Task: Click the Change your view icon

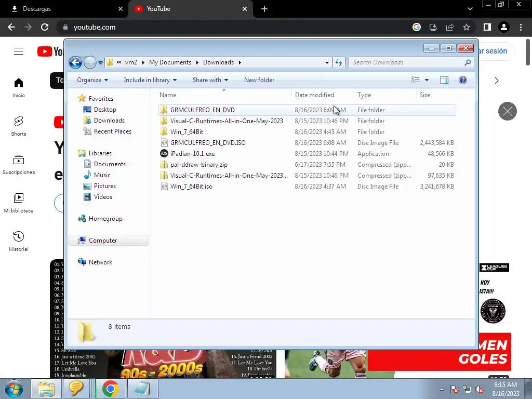Action: pyautogui.click(x=416, y=80)
